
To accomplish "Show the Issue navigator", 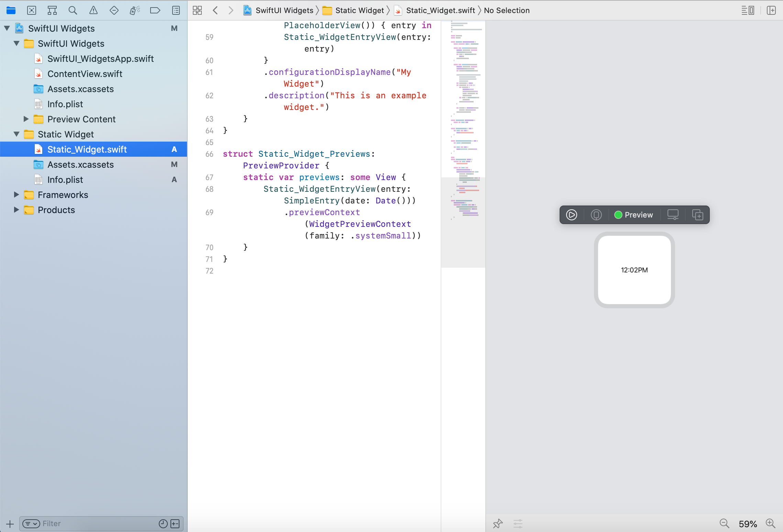I will pos(93,10).
